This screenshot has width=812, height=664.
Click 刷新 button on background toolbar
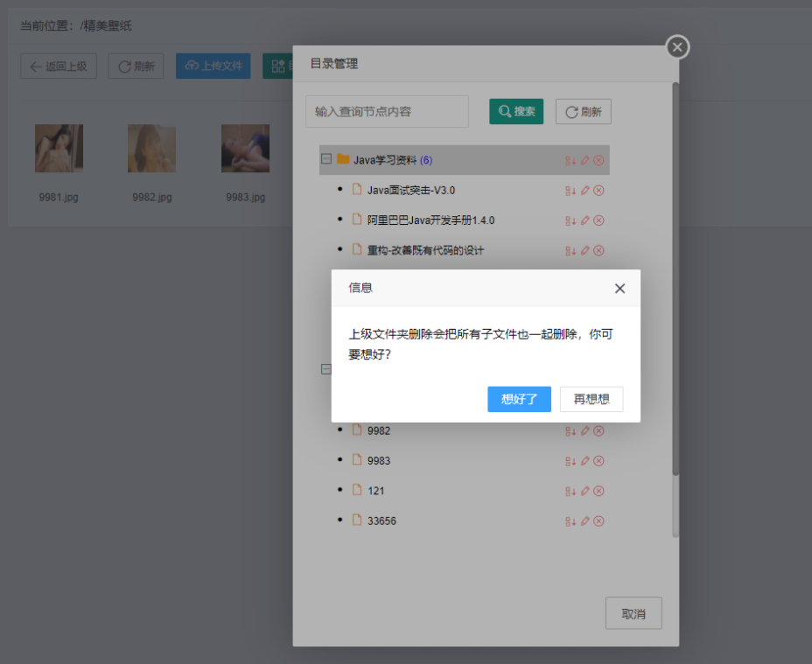click(x=136, y=66)
